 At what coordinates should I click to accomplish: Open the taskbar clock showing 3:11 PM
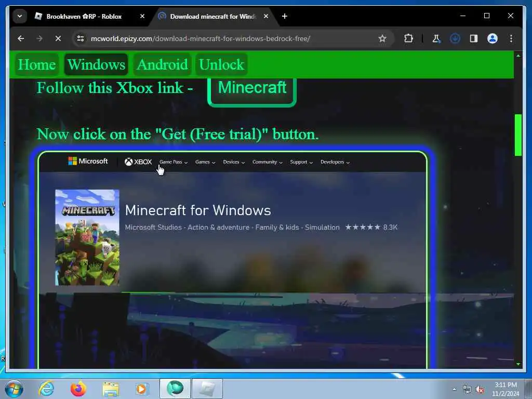(x=506, y=389)
